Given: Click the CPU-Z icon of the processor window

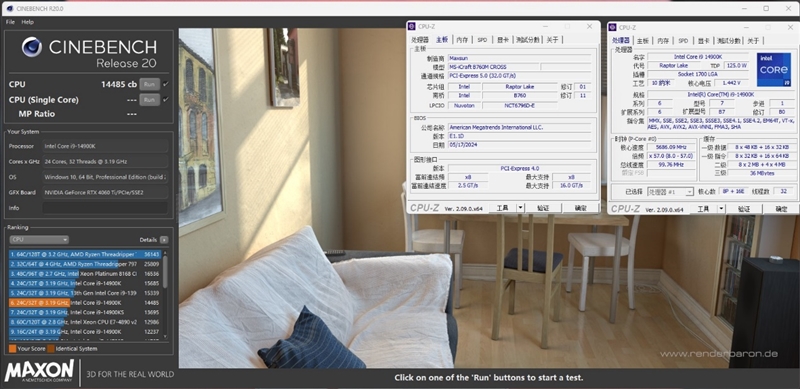Looking at the screenshot, I should click(613, 27).
